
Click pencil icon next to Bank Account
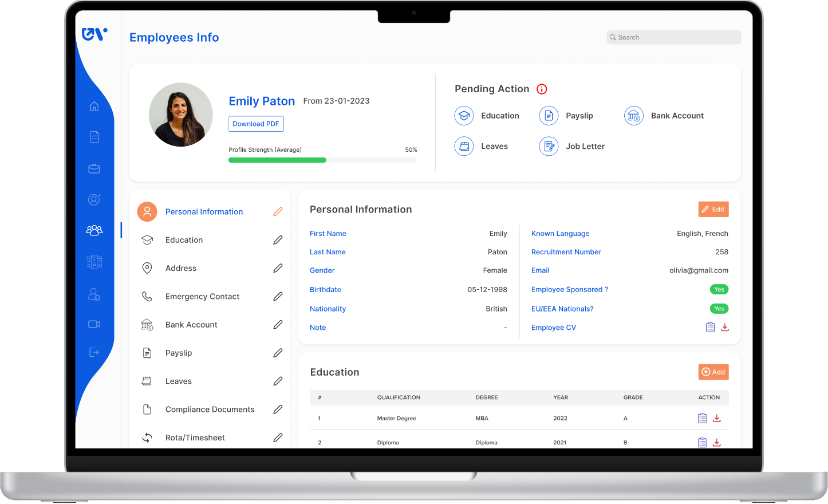tap(278, 325)
